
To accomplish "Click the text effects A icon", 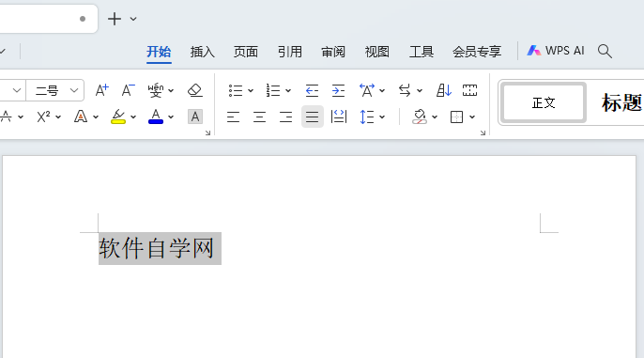I will tap(81, 117).
